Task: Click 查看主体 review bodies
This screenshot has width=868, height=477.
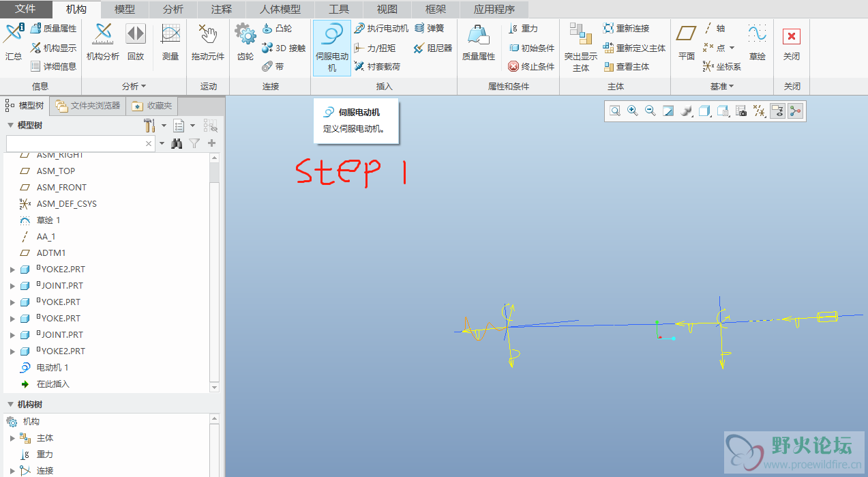Action: [x=626, y=67]
